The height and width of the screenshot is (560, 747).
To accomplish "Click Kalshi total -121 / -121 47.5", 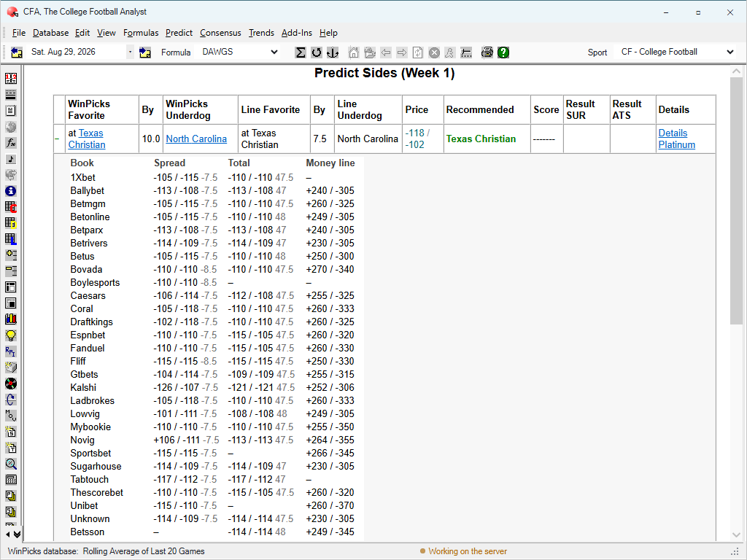I will [261, 388].
